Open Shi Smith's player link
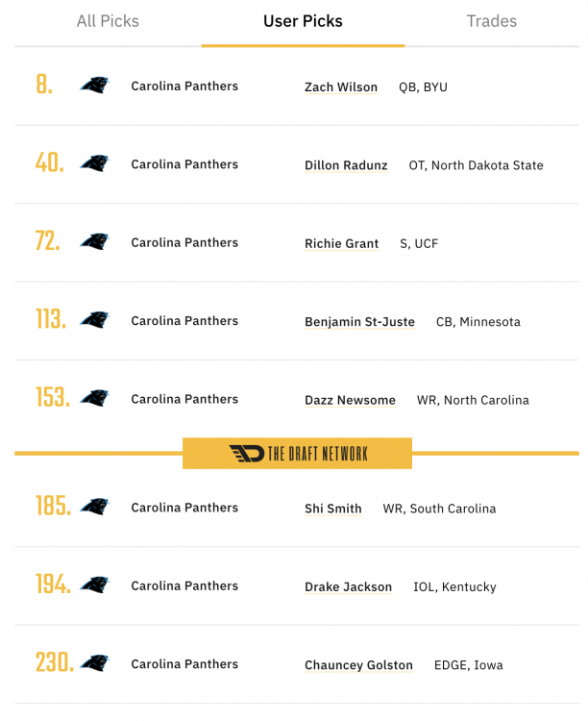The width and height of the screenshot is (588, 721). 333,509
